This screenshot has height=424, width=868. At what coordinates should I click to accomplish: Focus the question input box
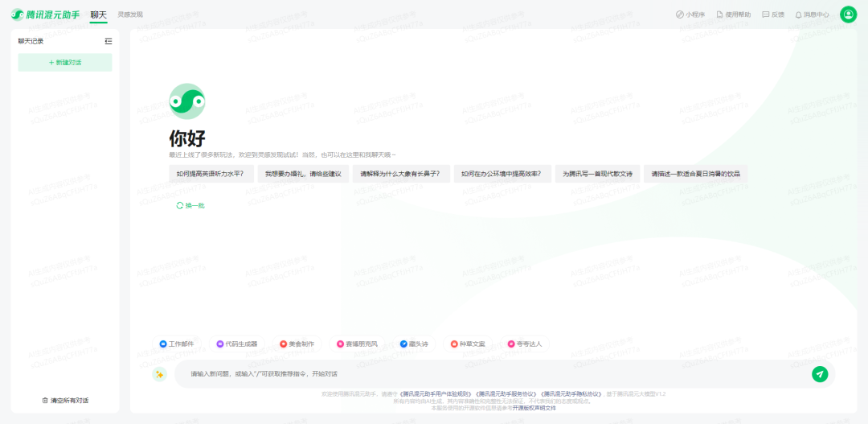[x=493, y=374]
